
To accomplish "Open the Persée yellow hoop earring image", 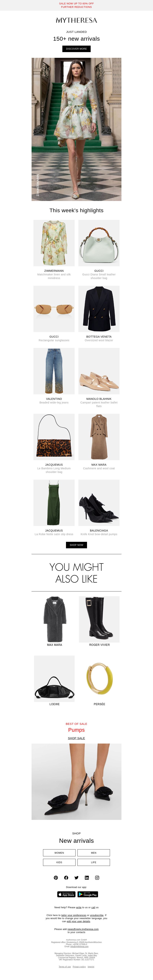I will coord(99,678).
